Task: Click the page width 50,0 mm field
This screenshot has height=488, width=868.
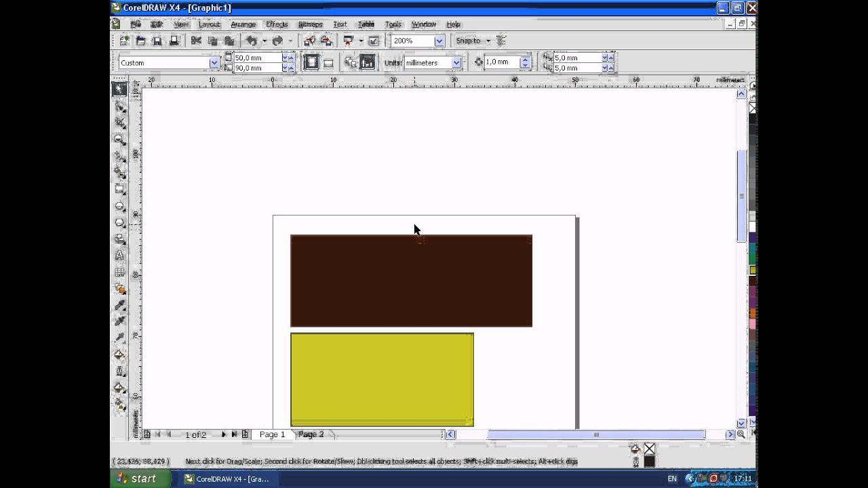Action: 257,58
